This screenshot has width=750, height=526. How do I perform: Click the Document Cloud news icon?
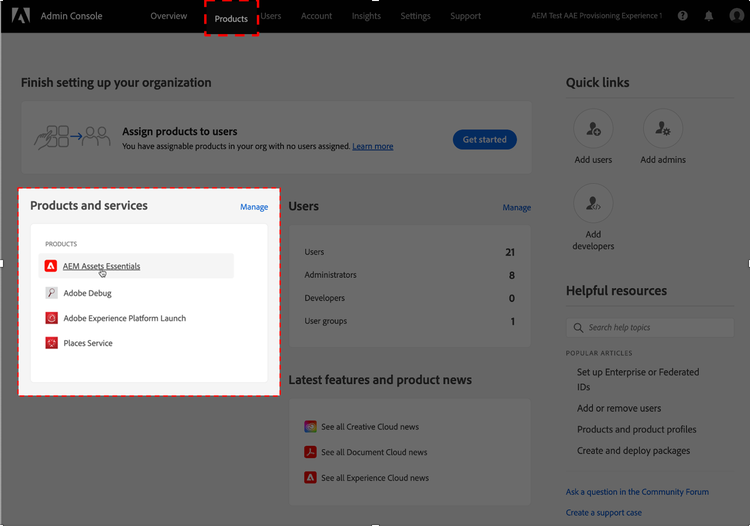[310, 452]
